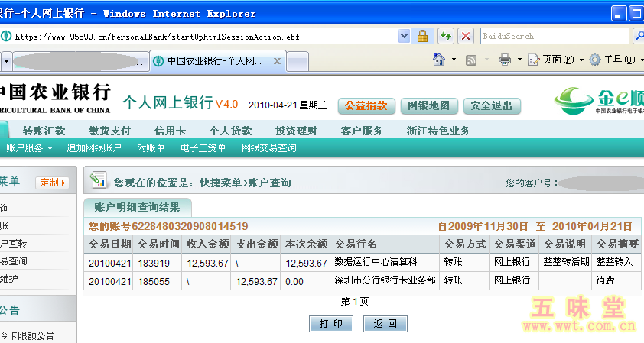644x343 pixels.
Task: Click the red stop loading icon
Action: tap(465, 36)
